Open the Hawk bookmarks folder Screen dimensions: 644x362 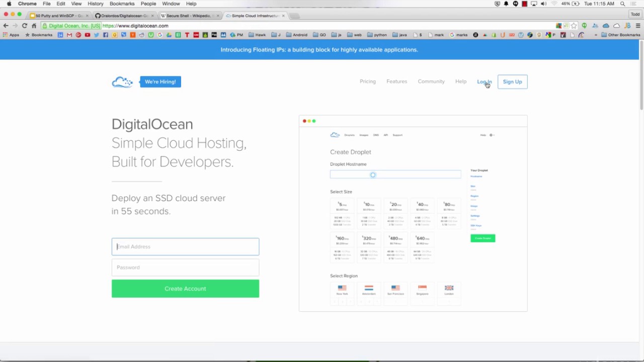257,35
